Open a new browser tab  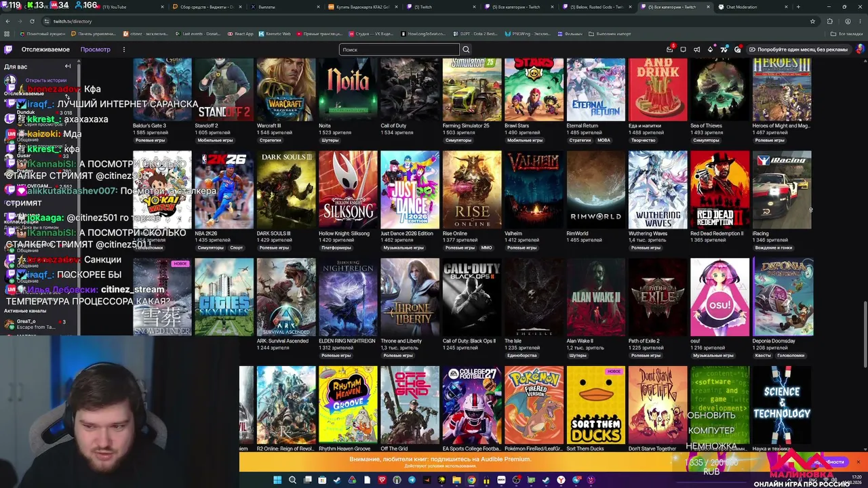pos(798,7)
